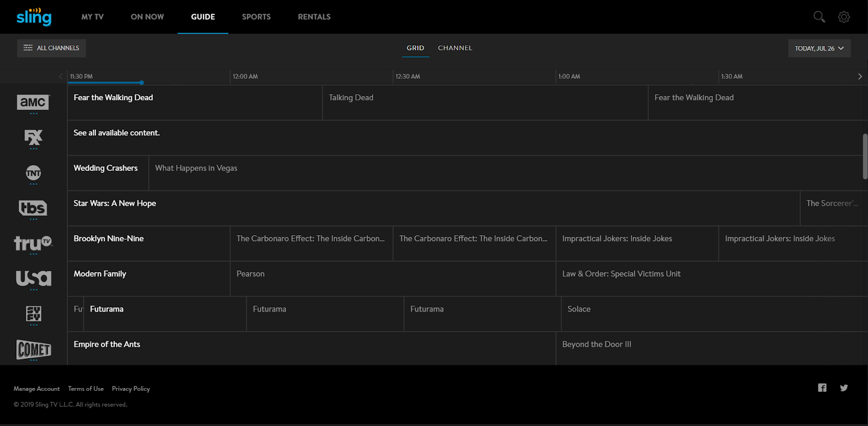Screen dimensions: 868x426
Task: Select the truTV channel logo
Action: click(34, 243)
